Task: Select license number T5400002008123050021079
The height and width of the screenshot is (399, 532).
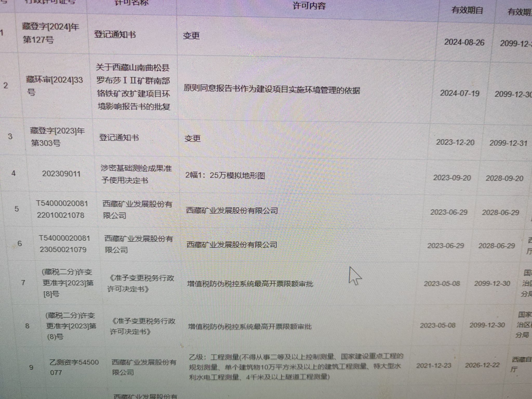Action: pyautogui.click(x=64, y=244)
